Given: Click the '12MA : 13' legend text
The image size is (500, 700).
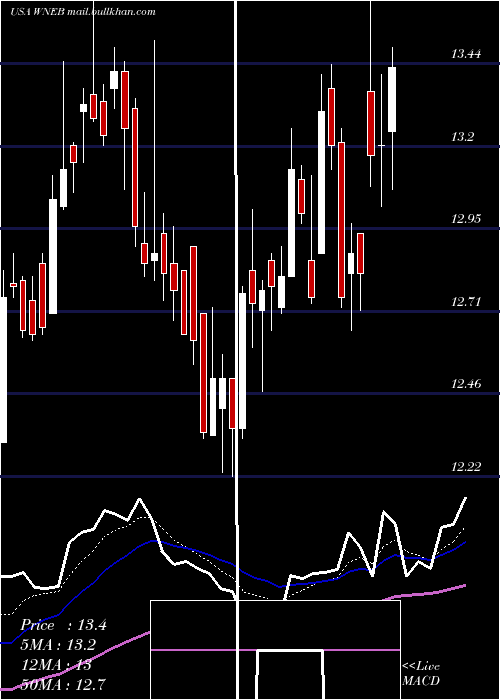Looking at the screenshot, I should point(56,665).
